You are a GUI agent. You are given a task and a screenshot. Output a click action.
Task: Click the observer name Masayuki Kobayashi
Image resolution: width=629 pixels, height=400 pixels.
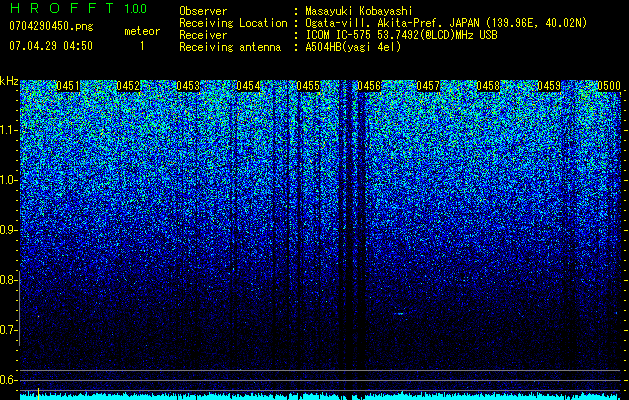359,11
